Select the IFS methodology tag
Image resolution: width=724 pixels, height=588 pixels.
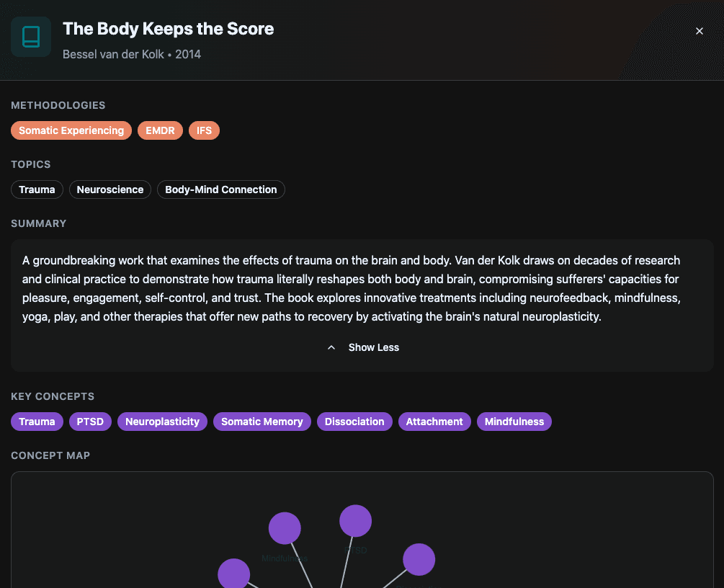point(204,130)
